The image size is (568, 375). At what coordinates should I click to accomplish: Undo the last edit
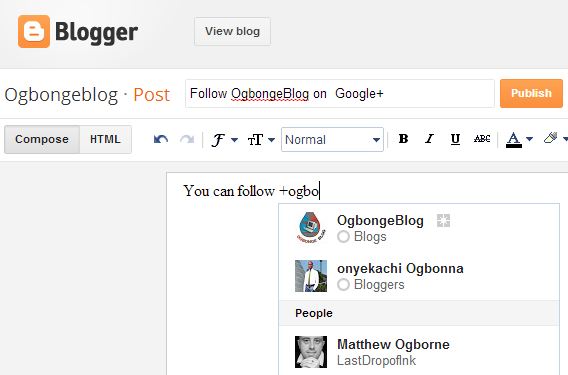click(160, 139)
